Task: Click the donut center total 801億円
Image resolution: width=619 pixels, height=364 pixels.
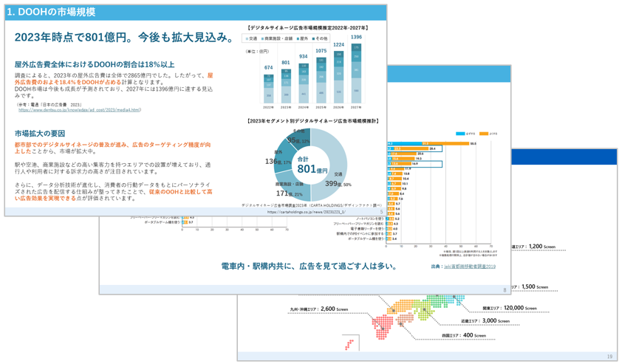Action: point(311,165)
